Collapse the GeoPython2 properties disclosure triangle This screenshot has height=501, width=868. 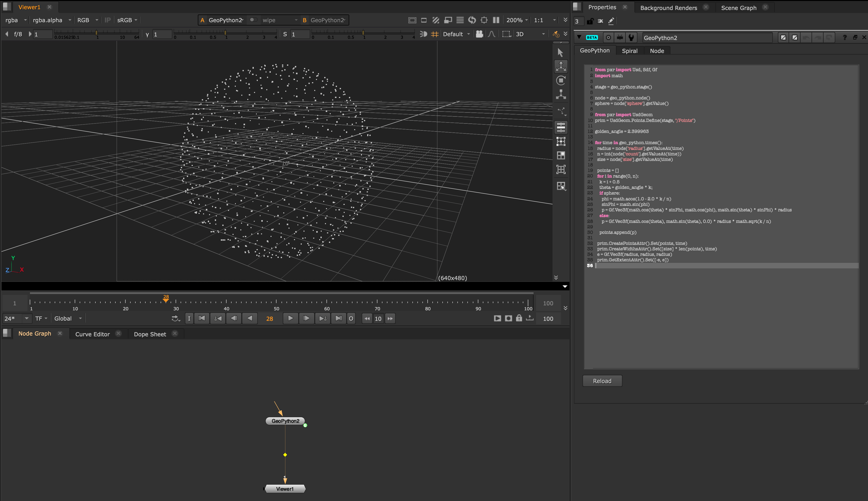click(x=579, y=37)
